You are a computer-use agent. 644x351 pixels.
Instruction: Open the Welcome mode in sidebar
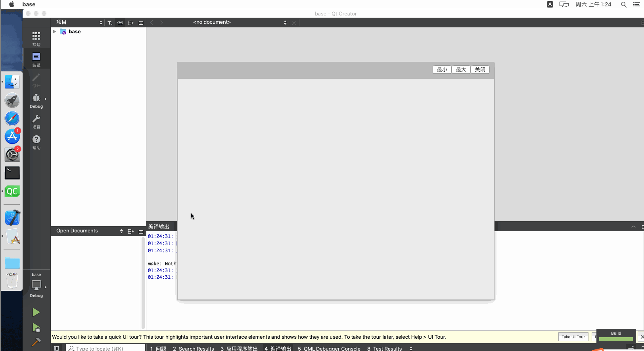36,38
